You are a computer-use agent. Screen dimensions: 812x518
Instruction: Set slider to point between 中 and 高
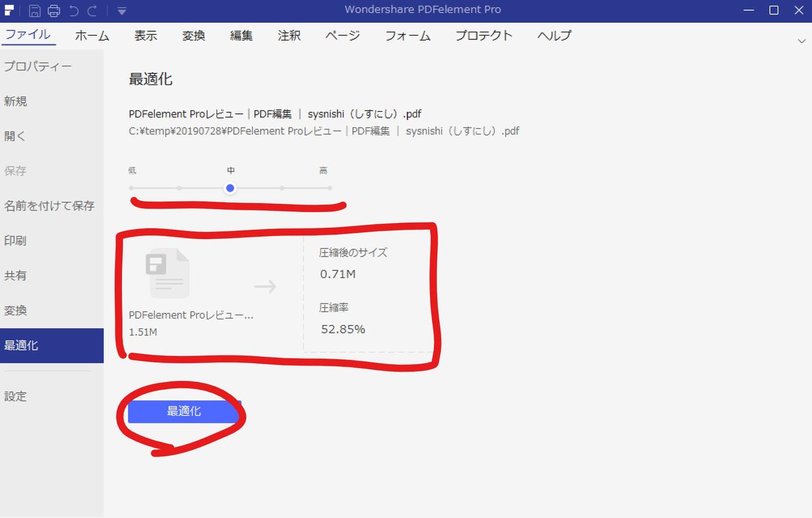(282, 188)
